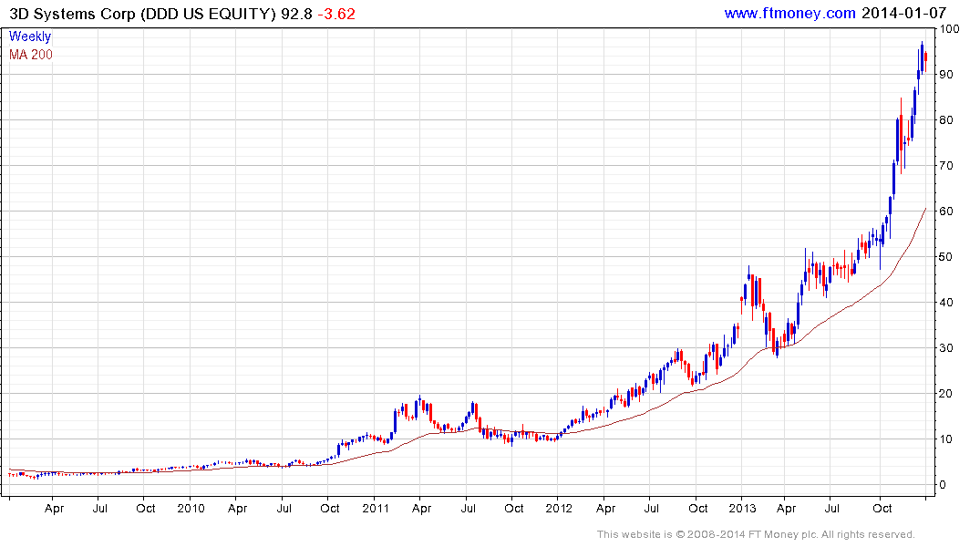
Task: Click the y-axis label 80
Action: [946, 120]
